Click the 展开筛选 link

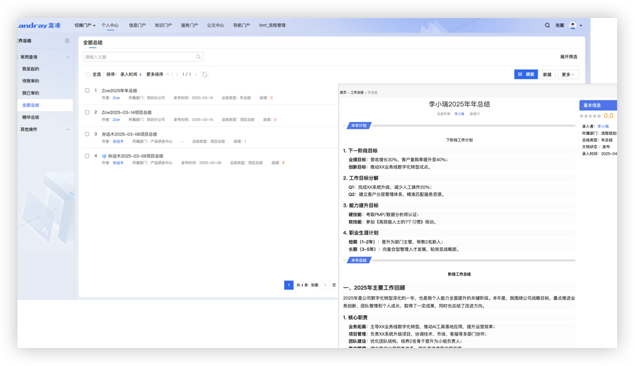pos(569,57)
